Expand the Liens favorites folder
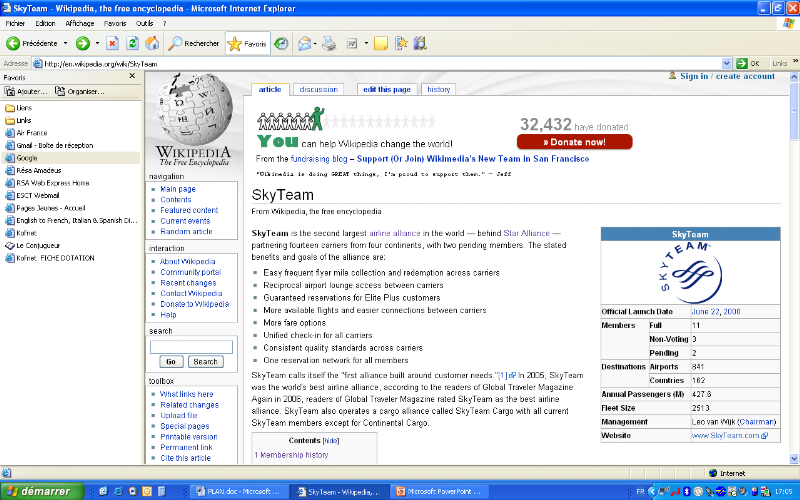Image resolution: width=800 pixels, height=500 pixels. [x=18, y=108]
